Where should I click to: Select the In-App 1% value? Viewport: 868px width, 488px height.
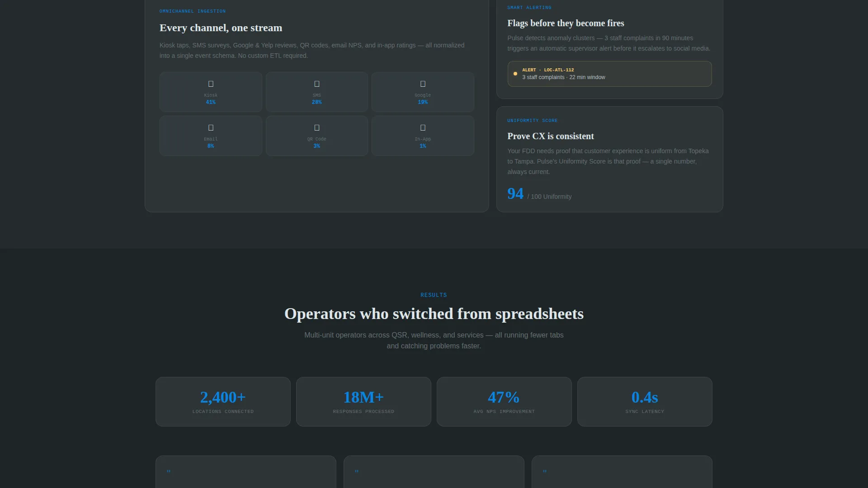[423, 146]
